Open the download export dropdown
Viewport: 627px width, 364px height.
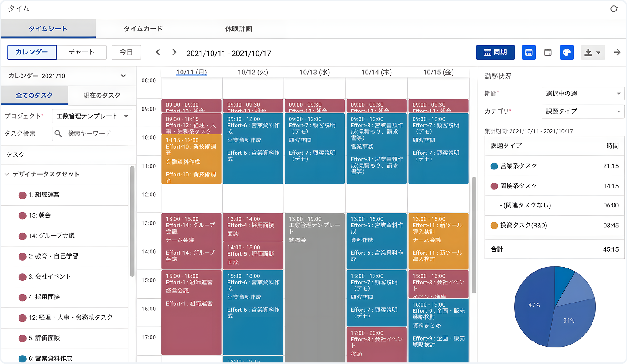(592, 52)
